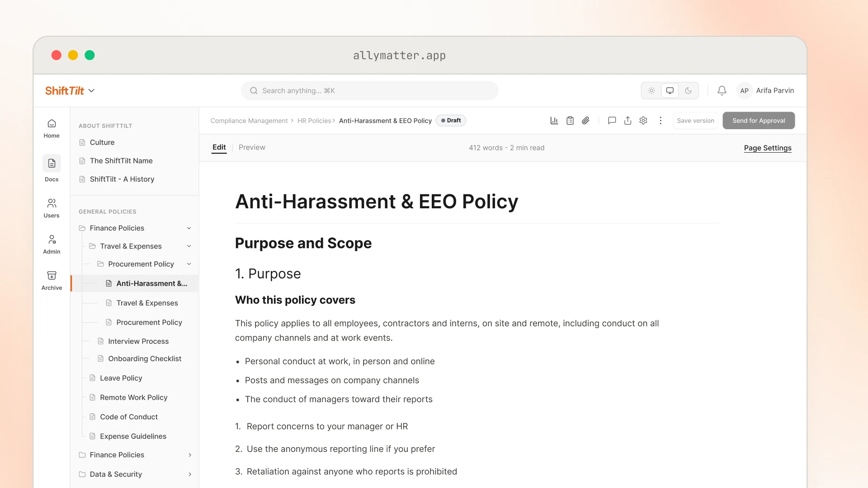Open the Onboarding Checklist document
This screenshot has width=868, height=488.
144,359
